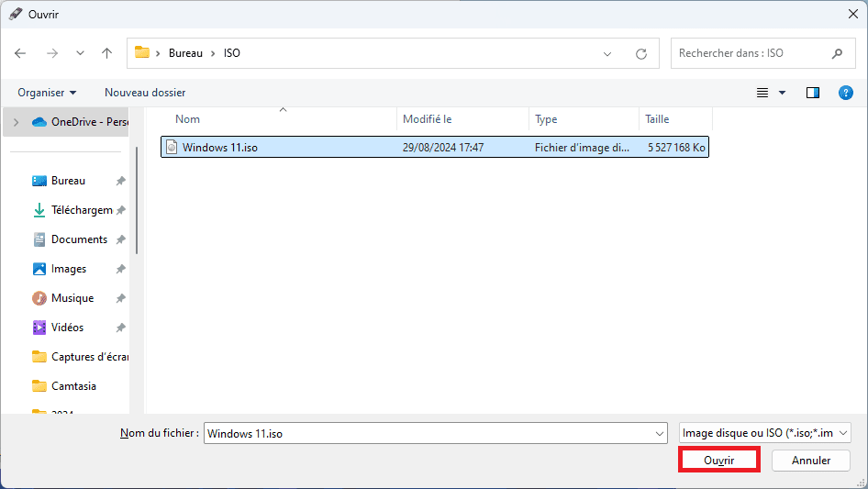This screenshot has width=868, height=489.
Task: Open Bureau in the sidebar
Action: [68, 181]
